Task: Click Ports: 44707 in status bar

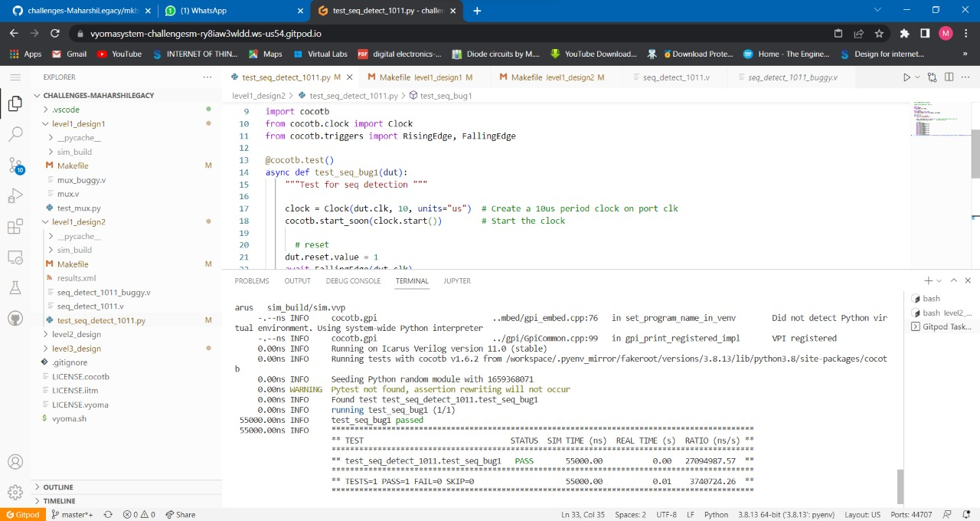Action: (x=911, y=515)
